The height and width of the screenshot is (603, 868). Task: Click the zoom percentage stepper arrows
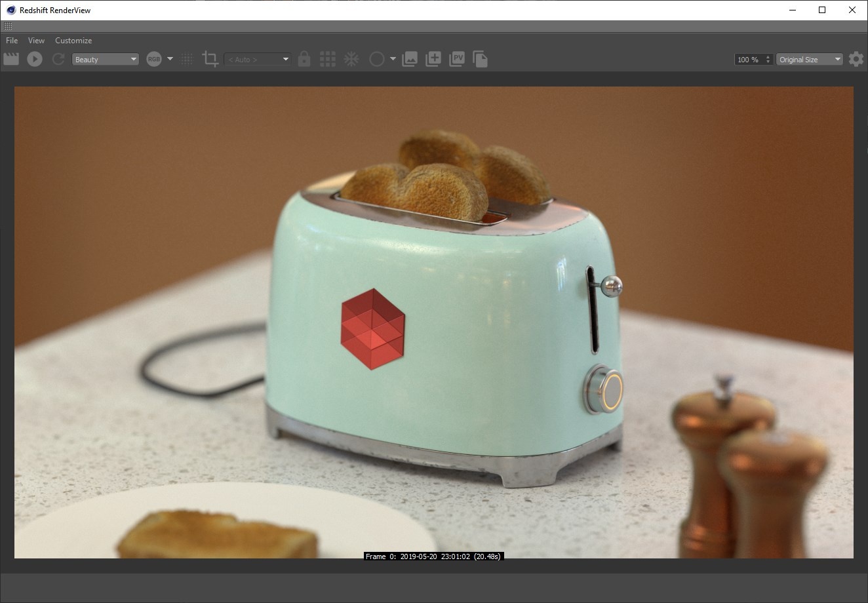coord(768,59)
